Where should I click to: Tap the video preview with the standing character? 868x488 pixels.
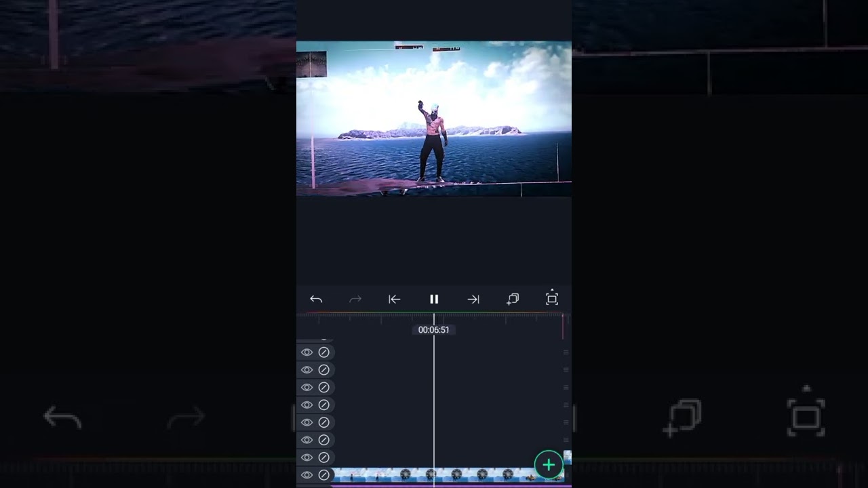pyautogui.click(x=434, y=119)
